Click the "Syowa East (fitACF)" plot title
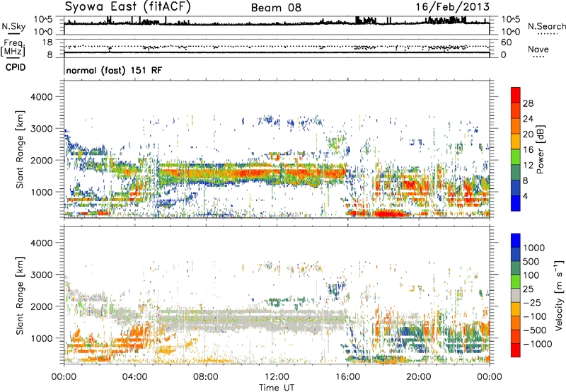 128,6
